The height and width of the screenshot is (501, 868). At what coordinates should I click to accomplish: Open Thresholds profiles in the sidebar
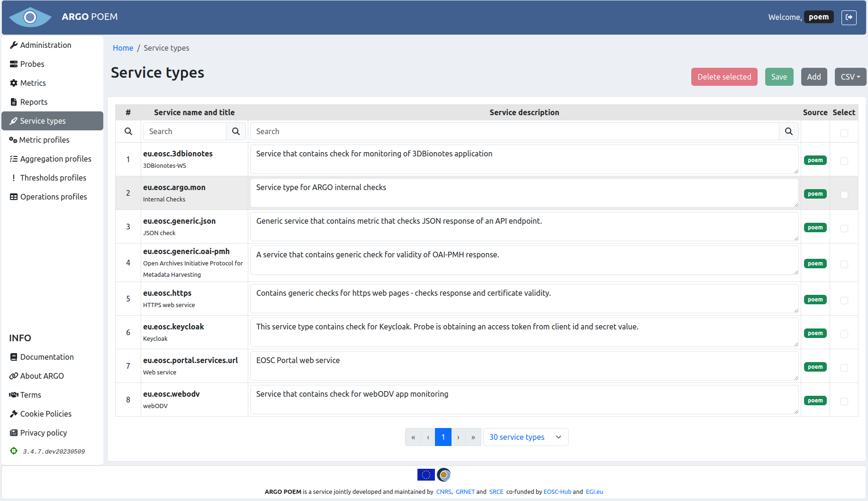pos(53,178)
